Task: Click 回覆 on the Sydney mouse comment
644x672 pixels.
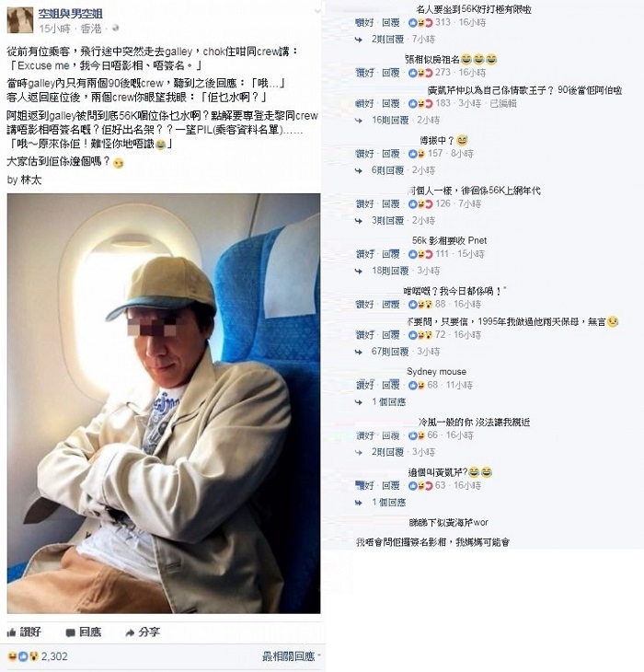Action: (x=390, y=385)
